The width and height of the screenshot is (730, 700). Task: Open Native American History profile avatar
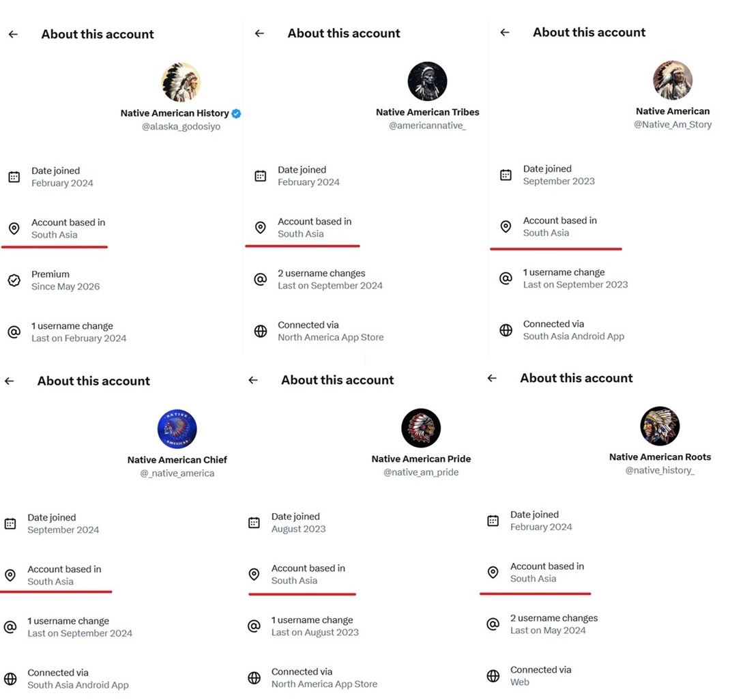[x=181, y=82]
